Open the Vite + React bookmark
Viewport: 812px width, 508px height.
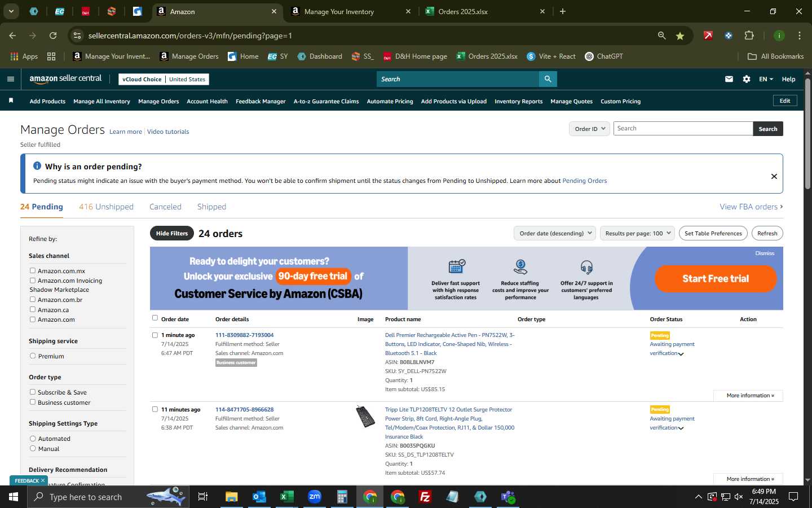pos(551,56)
